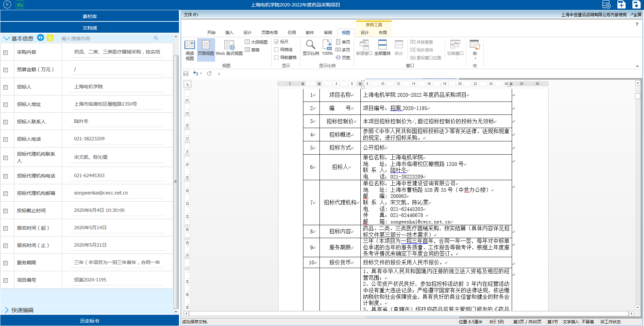Screen dimensions: 644x326
Task: Click the 输入搜索内容 search field
Action: (x=106, y=38)
